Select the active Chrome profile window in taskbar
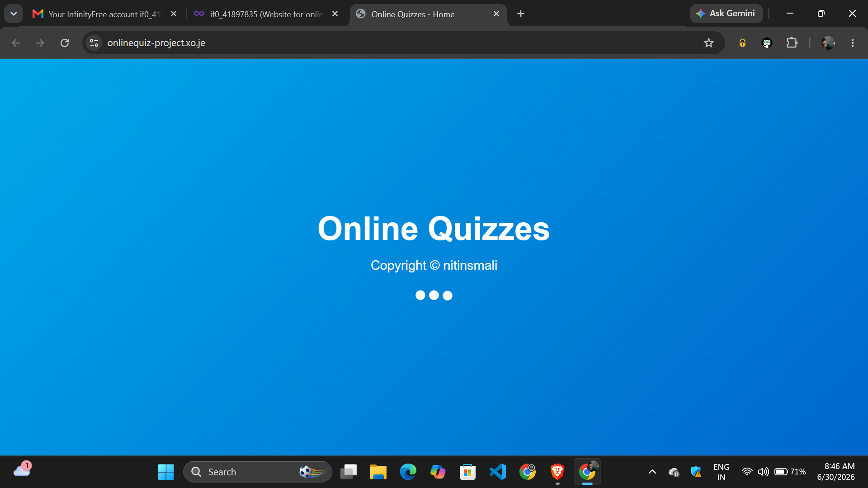The image size is (868, 488). point(587,472)
